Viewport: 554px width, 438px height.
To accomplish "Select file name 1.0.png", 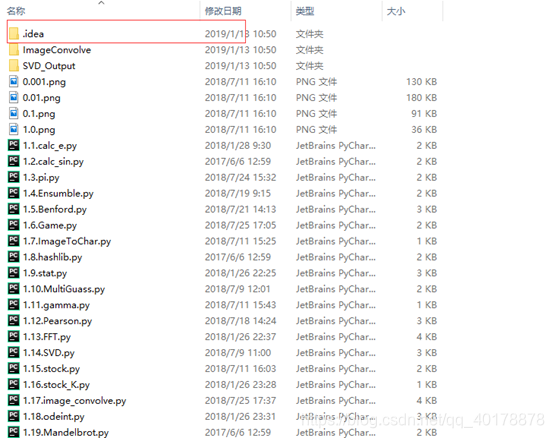I will [39, 130].
